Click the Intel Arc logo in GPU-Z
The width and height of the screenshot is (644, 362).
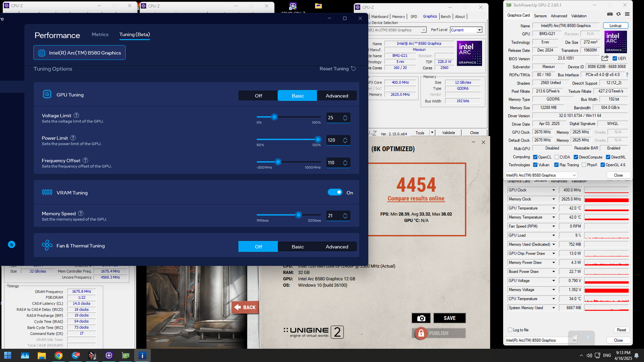(615, 42)
